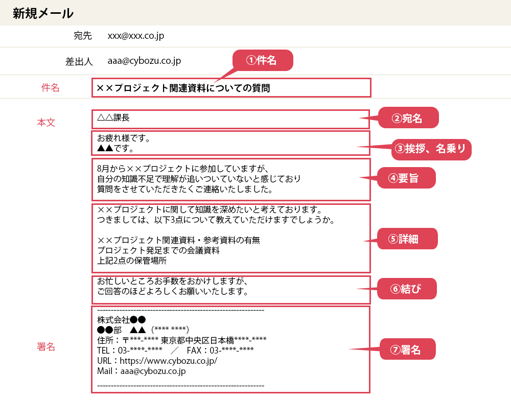Click the ⑥結び callout badge
This screenshot has height=420, width=511.
408,288
